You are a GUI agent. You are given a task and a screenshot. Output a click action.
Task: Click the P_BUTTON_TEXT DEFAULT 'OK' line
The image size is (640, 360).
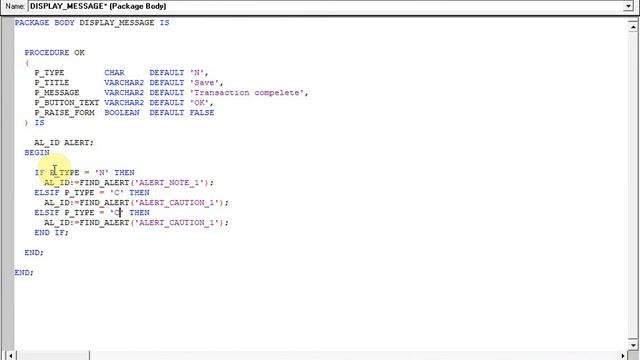click(x=124, y=102)
